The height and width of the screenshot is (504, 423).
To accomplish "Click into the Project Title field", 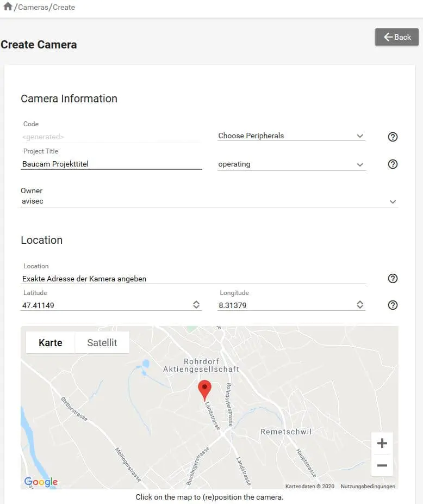I will pos(111,164).
